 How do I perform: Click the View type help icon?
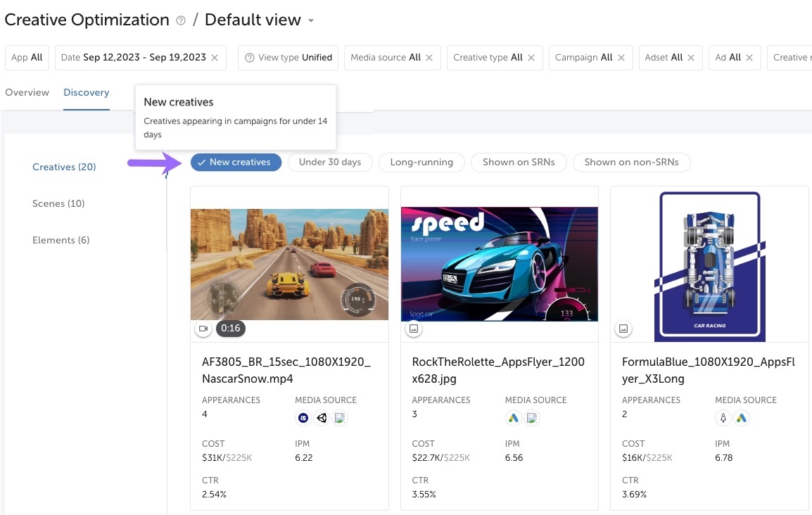[x=250, y=58]
